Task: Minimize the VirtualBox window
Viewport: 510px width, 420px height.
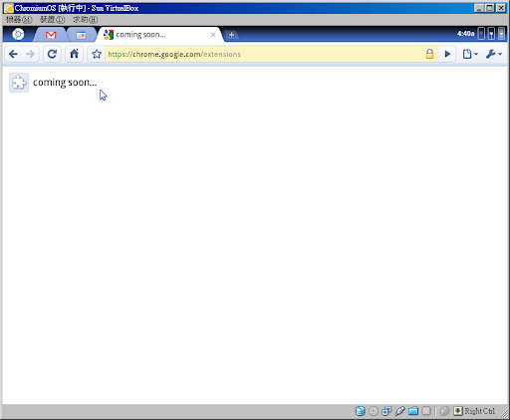Action: click(x=479, y=8)
